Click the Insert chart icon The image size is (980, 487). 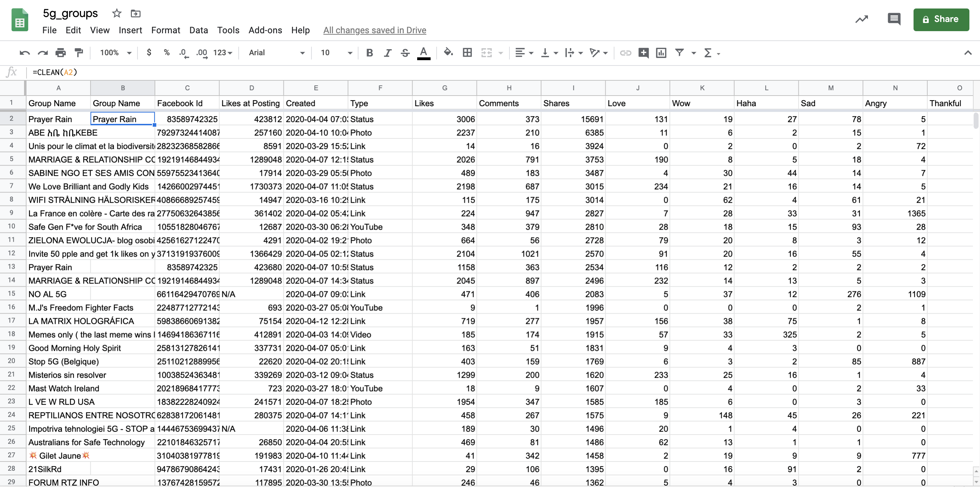(661, 53)
